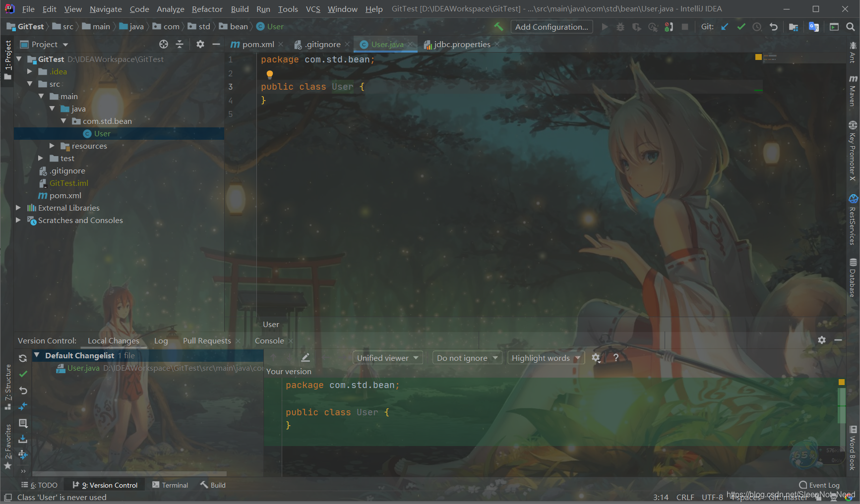Hide the Project panel with minus icon
Image resolution: width=860 pixels, height=504 pixels.
click(x=216, y=44)
